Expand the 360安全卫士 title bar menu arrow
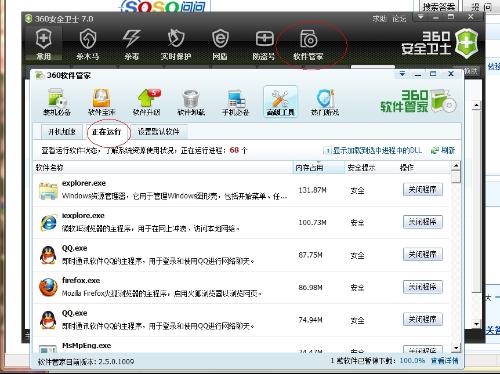Viewport: 500px width, 374px height. pos(421,17)
